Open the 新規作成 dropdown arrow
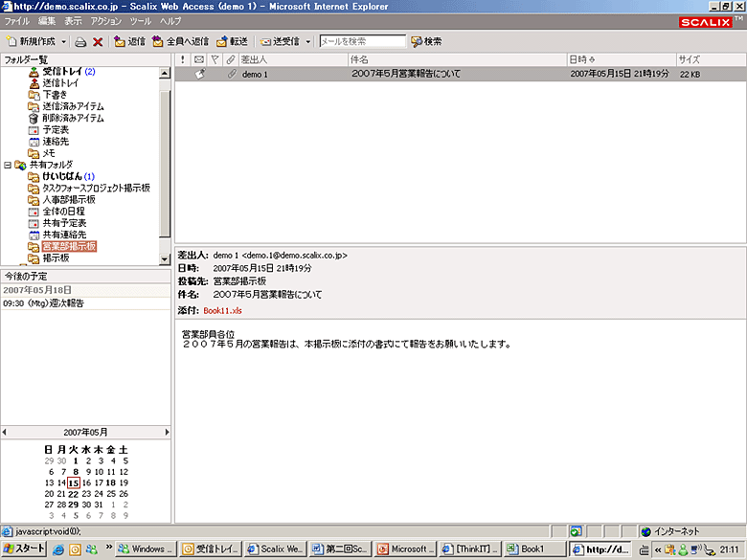The image size is (747, 560). (x=64, y=42)
